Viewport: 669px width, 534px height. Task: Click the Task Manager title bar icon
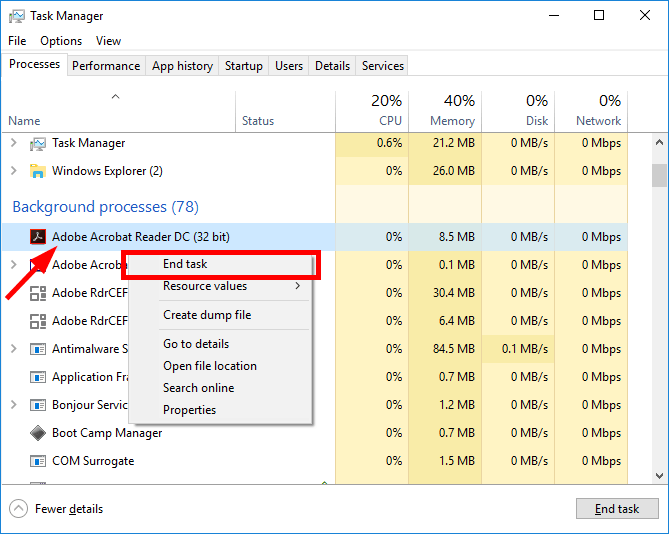(x=17, y=16)
